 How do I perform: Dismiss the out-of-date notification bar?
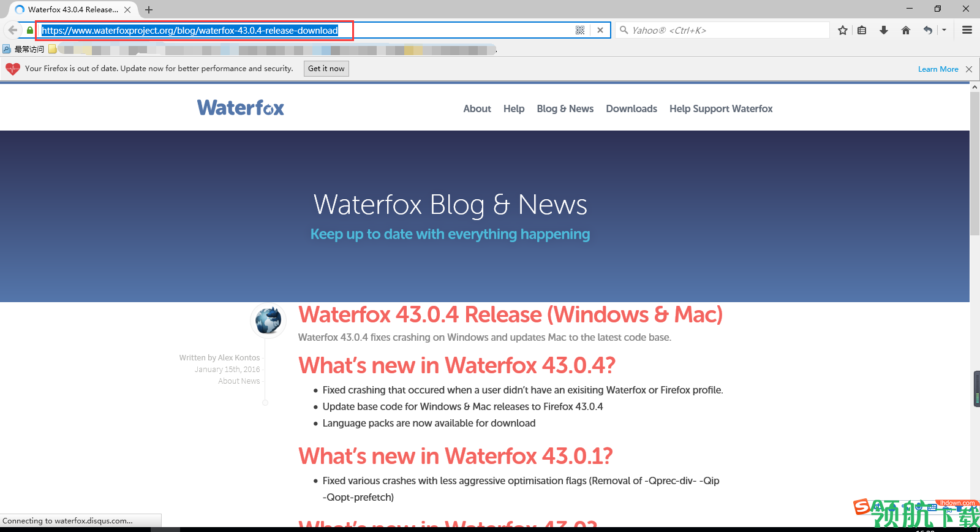coord(969,69)
